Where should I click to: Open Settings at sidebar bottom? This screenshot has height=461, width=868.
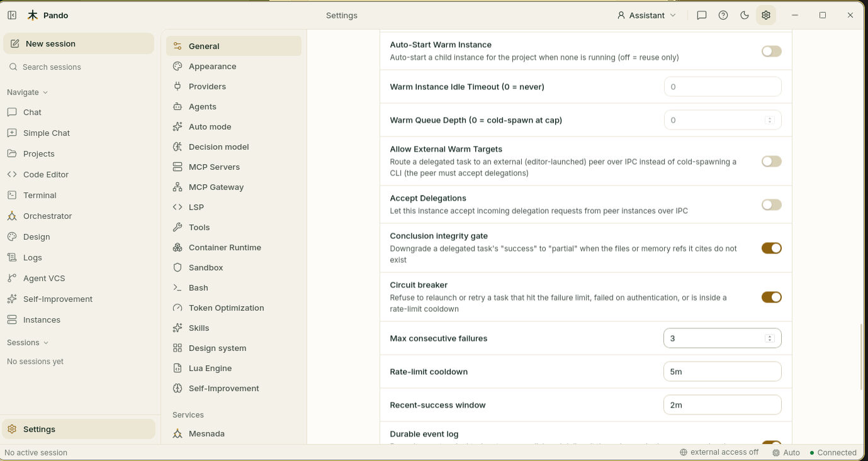click(x=79, y=429)
